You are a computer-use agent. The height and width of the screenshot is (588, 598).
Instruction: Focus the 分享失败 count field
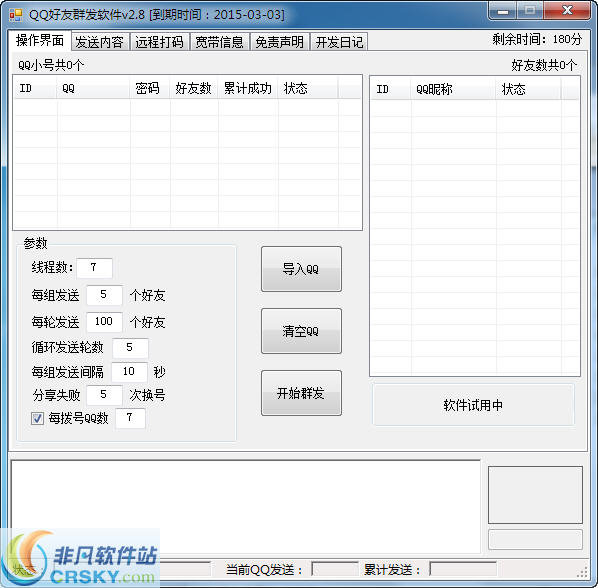[104, 395]
